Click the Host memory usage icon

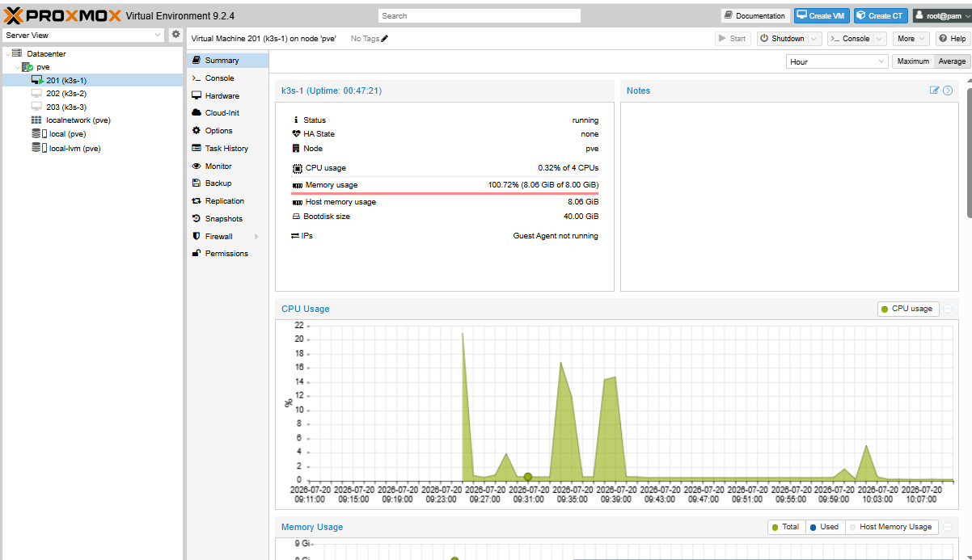297,202
